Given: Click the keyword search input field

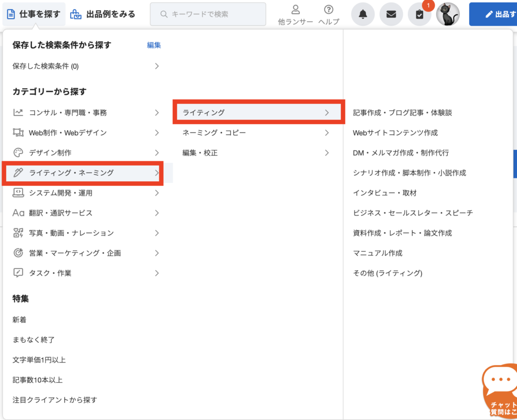Looking at the screenshot, I should click(x=208, y=14).
